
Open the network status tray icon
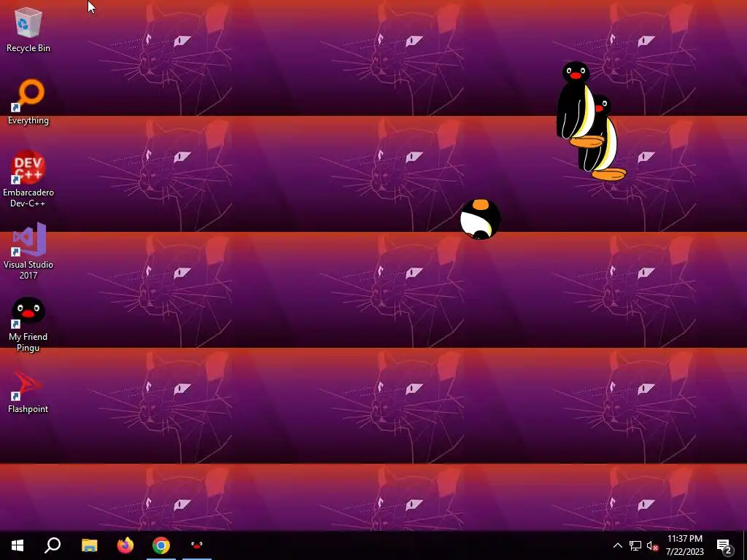635,545
